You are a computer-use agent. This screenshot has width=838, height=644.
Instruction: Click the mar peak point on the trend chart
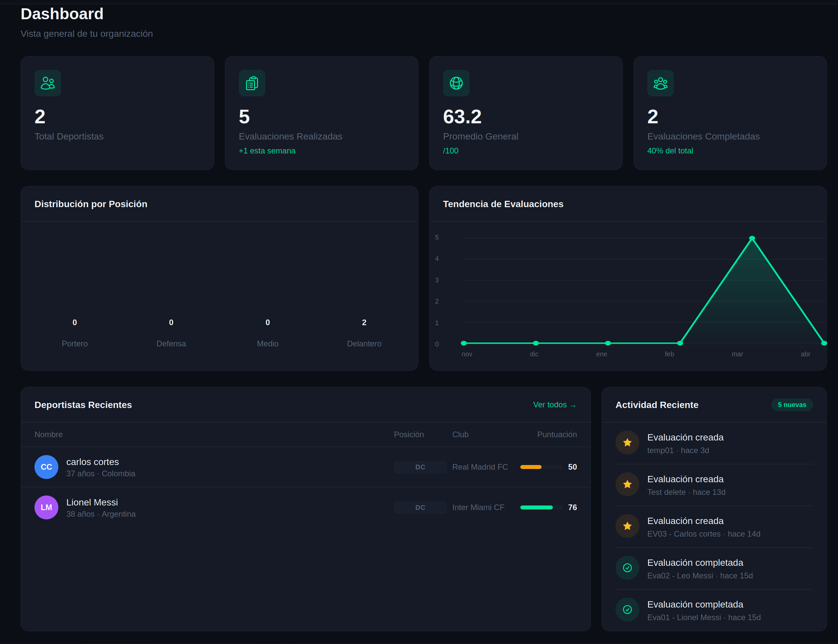(x=752, y=238)
